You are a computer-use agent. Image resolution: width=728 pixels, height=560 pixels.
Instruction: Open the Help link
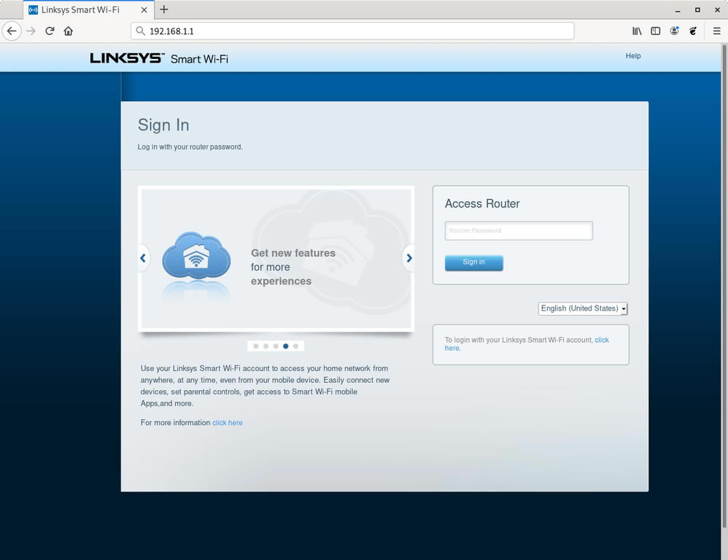632,55
